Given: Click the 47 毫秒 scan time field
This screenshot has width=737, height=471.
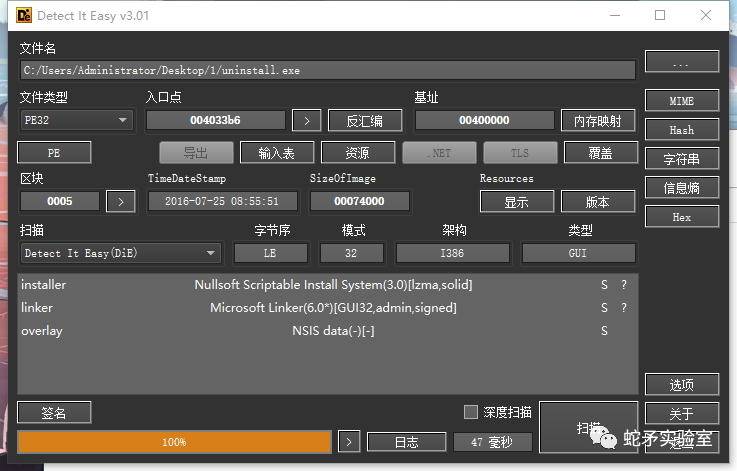Looking at the screenshot, I should click(492, 442).
